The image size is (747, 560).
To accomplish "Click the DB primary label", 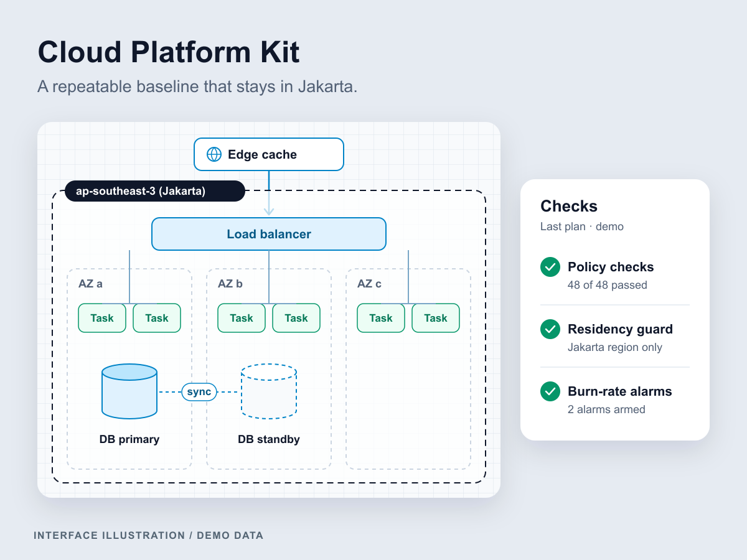I will [x=129, y=439].
